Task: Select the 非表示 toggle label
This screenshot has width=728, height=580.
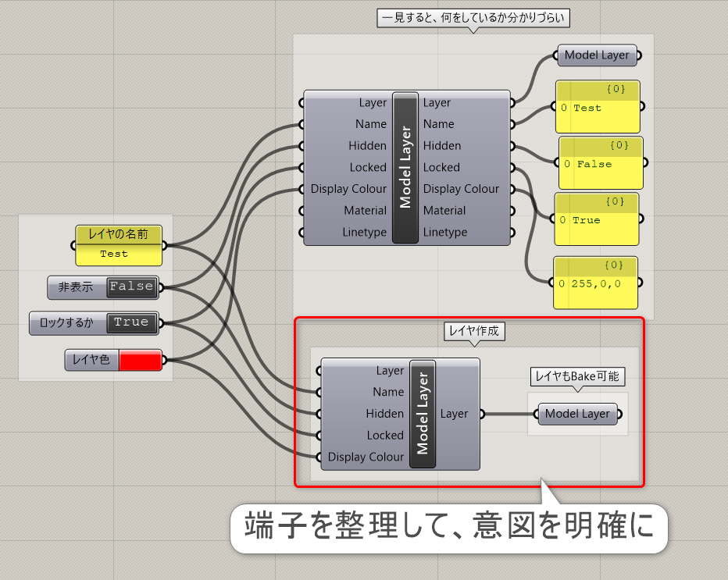Action: point(76,287)
